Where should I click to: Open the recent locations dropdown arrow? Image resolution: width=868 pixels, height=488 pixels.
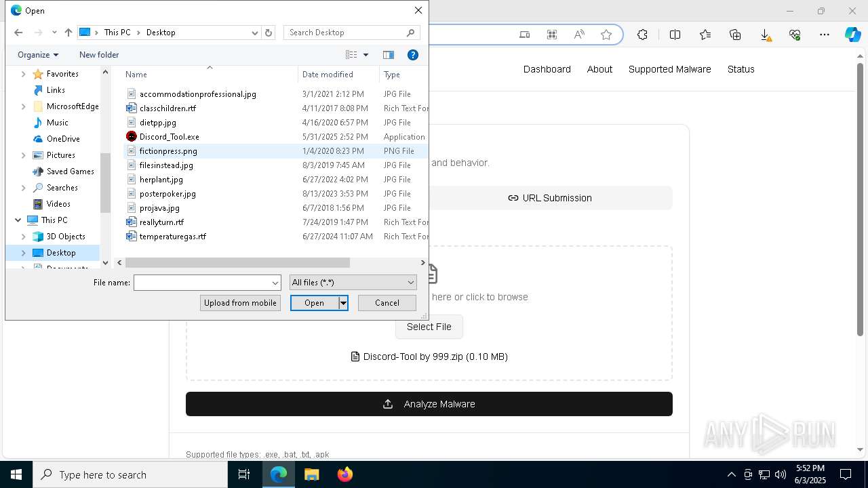54,33
